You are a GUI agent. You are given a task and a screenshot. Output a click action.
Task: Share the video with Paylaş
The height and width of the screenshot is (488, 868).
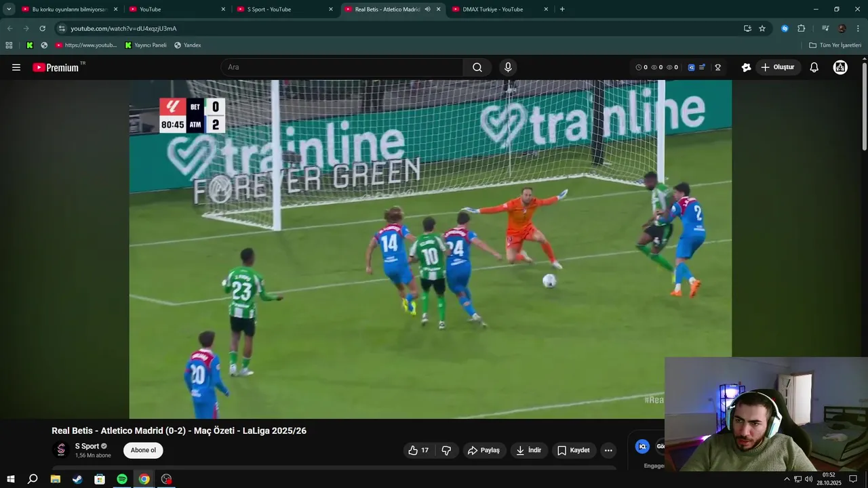pyautogui.click(x=484, y=450)
